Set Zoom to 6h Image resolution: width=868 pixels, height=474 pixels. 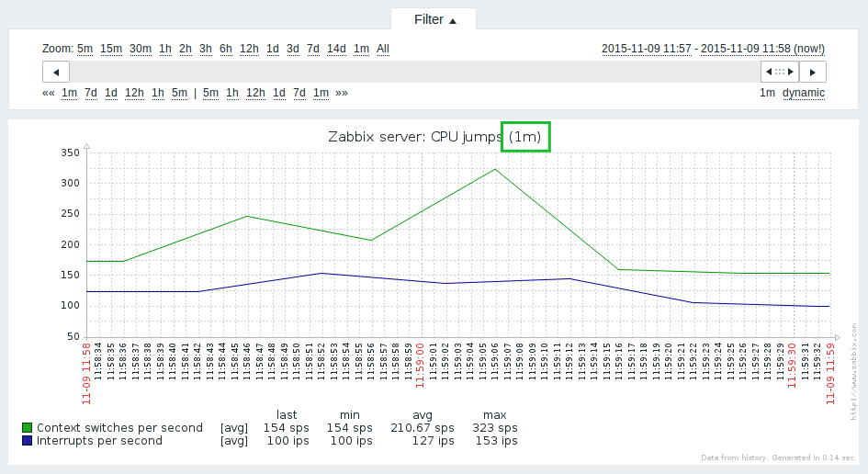226,49
